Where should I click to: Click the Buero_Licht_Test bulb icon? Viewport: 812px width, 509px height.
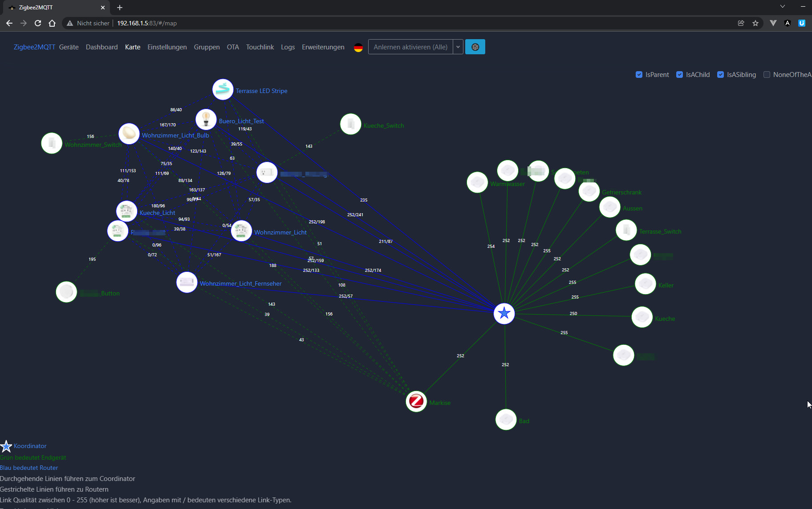(206, 120)
